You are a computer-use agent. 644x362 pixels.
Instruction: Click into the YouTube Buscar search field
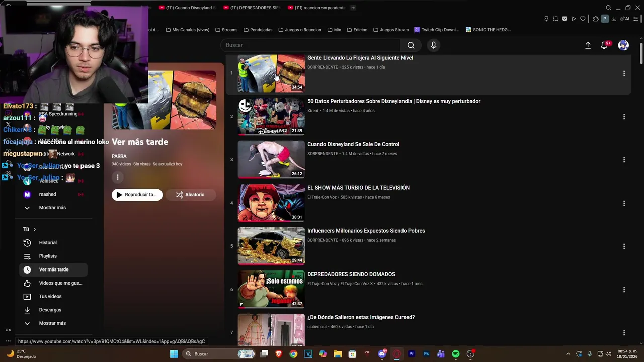coord(310,45)
